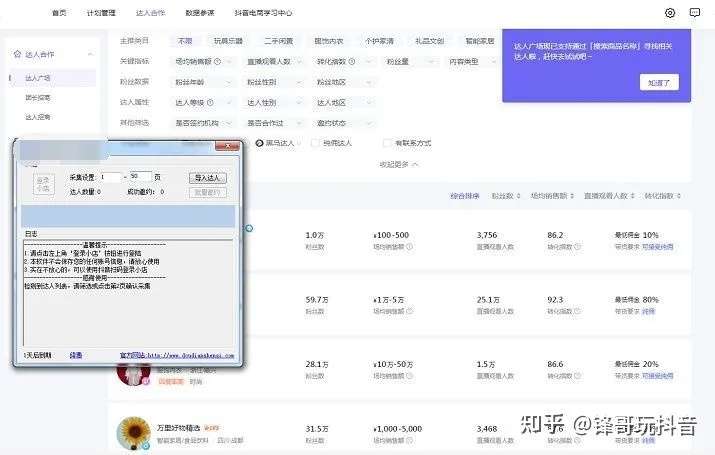
Task: Select the 礼品文创 category chip
Action: point(429,41)
